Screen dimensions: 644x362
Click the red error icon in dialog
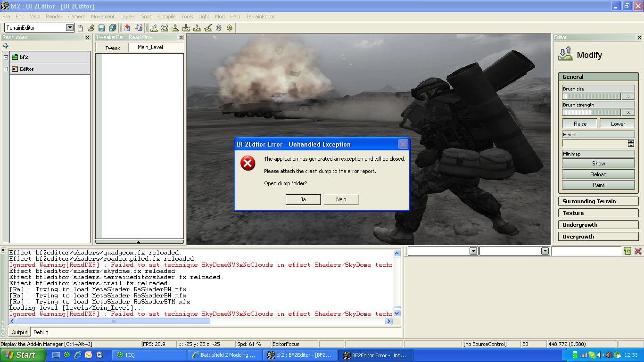point(248,163)
